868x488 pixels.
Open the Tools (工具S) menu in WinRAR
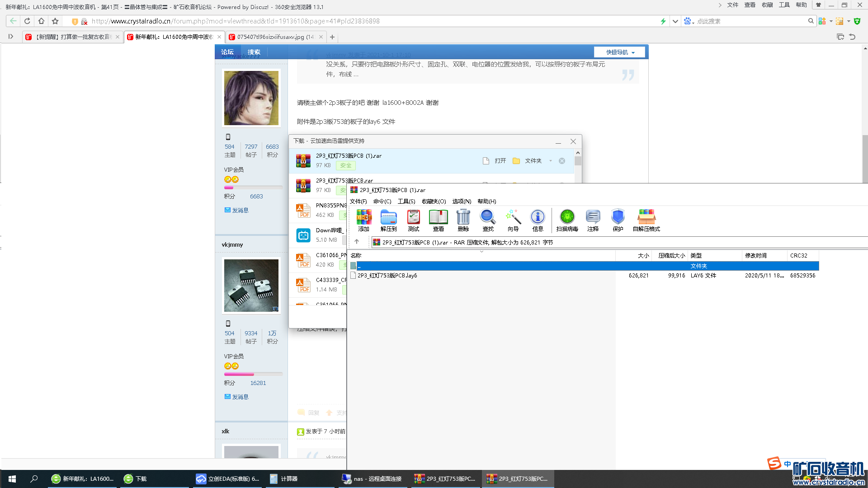click(x=406, y=202)
